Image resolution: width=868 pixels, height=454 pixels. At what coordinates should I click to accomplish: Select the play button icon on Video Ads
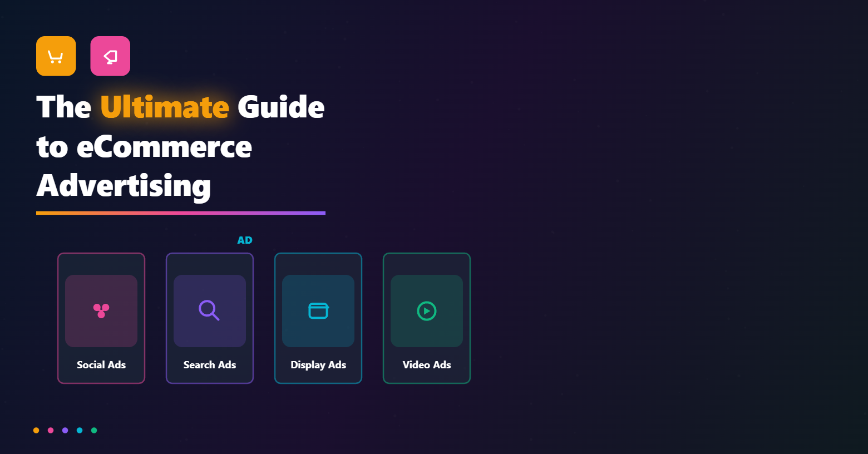(426, 310)
